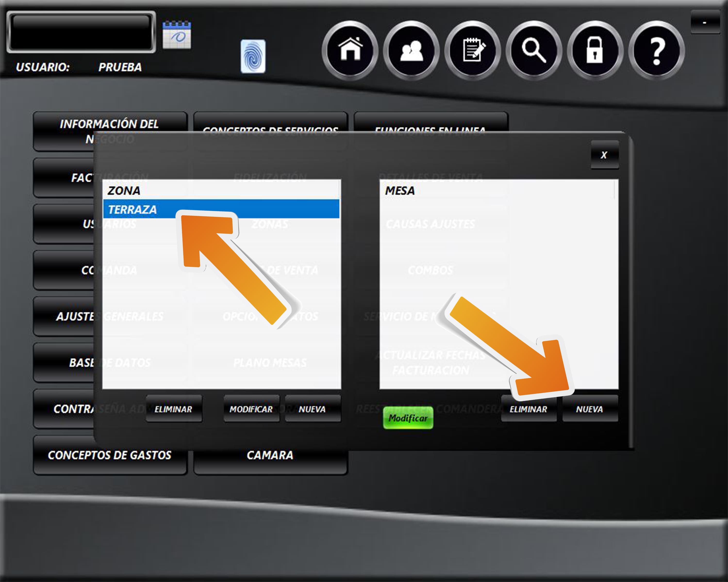Open the users icon in top bar

[411, 50]
